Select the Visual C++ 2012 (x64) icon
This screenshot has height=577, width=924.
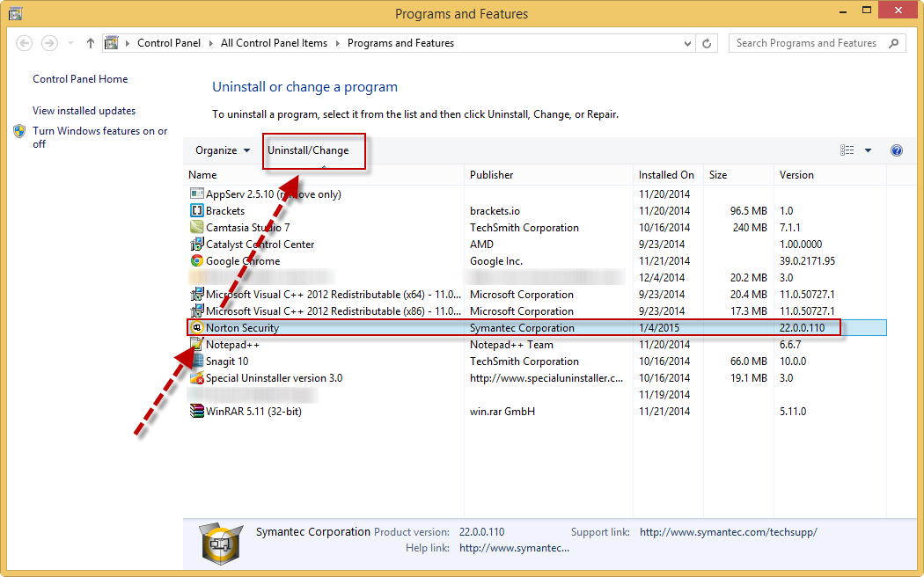click(x=197, y=294)
